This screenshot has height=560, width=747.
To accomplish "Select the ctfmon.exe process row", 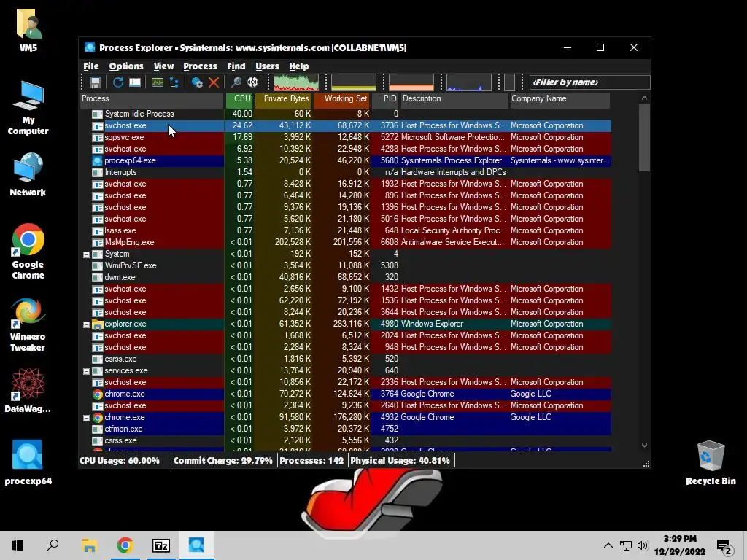I will [x=345, y=429].
